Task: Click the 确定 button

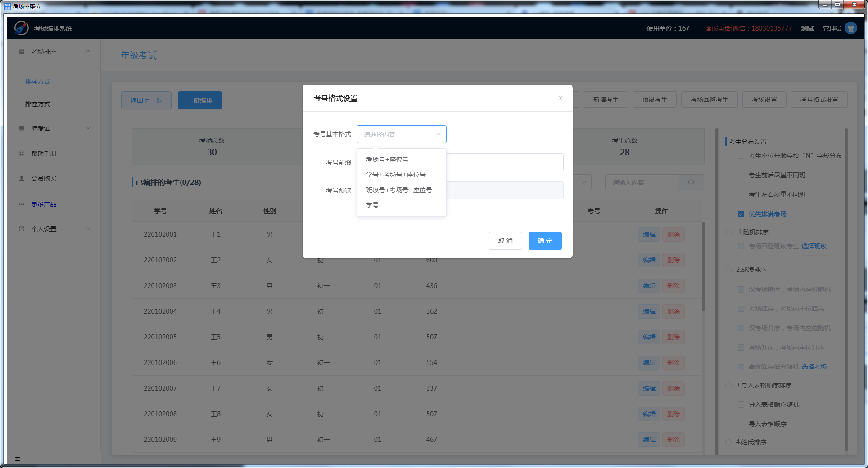Action: pos(545,241)
